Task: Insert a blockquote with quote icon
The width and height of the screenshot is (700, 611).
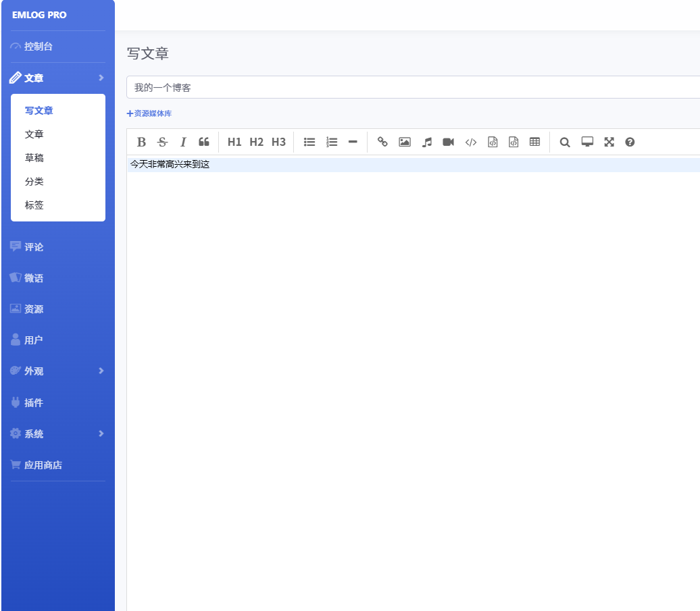Action: [x=203, y=142]
